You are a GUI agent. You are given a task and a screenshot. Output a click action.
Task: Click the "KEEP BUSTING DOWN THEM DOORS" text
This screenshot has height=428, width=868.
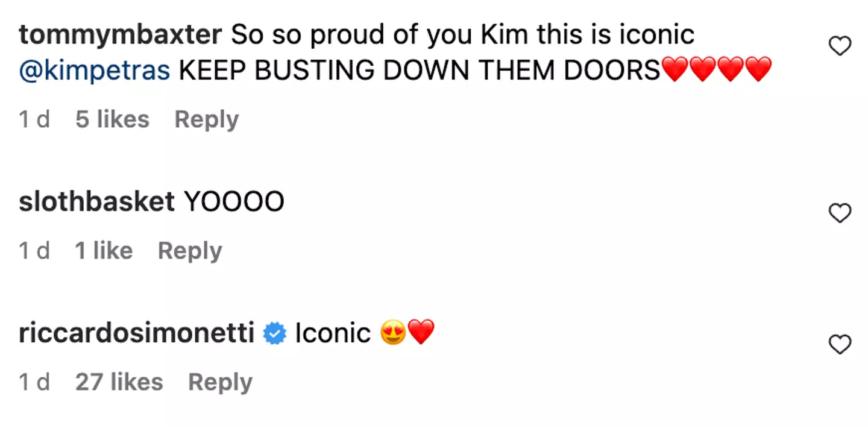(420, 71)
